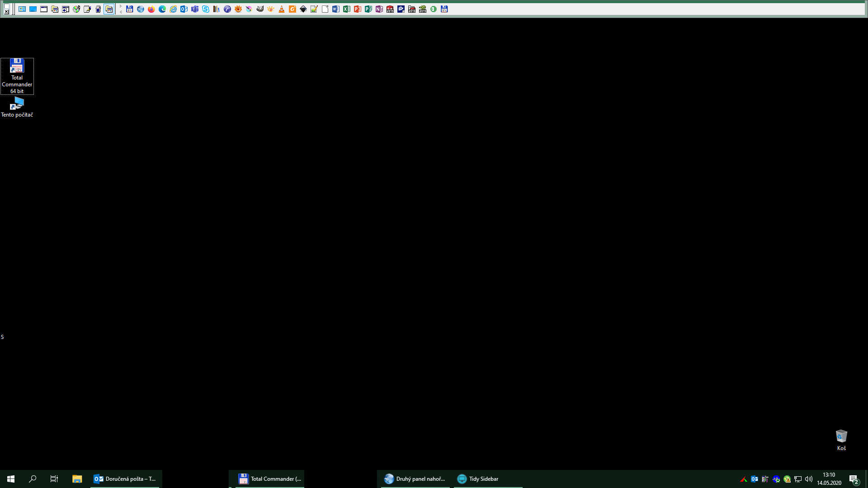Launch Excel from the top toolbar
This screenshot has height=488, width=868.
point(347,9)
